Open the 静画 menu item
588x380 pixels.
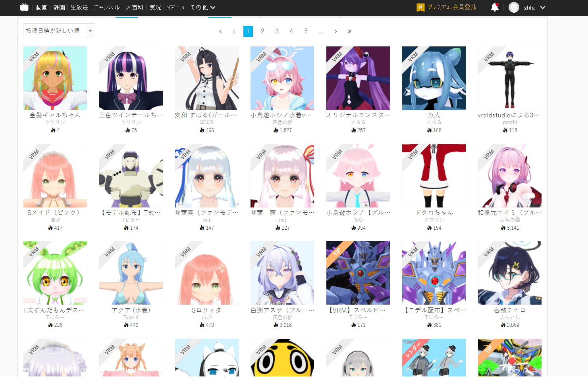(x=59, y=8)
